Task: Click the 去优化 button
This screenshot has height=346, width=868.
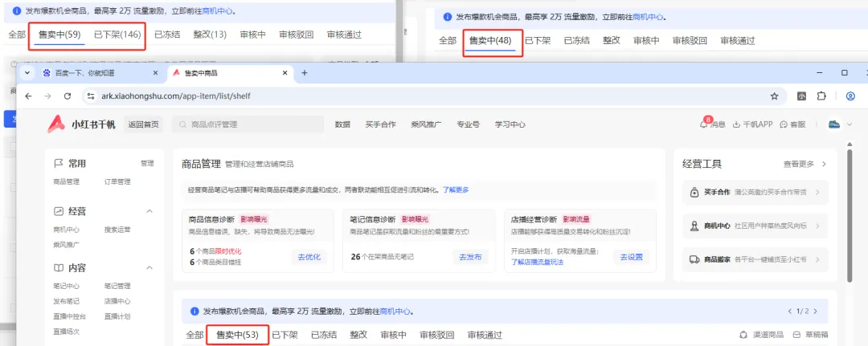Action: [x=309, y=257]
